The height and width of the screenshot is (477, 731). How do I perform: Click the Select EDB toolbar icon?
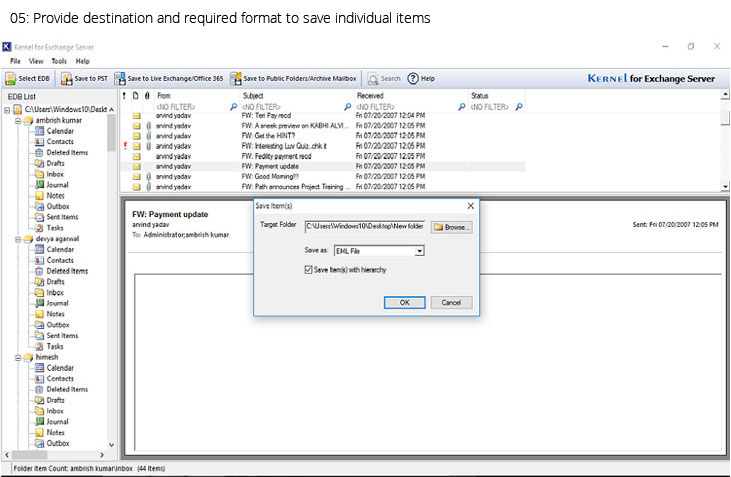point(11,79)
